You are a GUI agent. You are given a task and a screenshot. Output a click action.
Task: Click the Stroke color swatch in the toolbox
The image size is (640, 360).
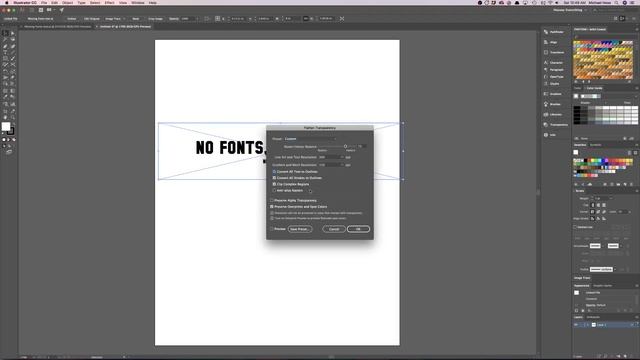[11, 131]
